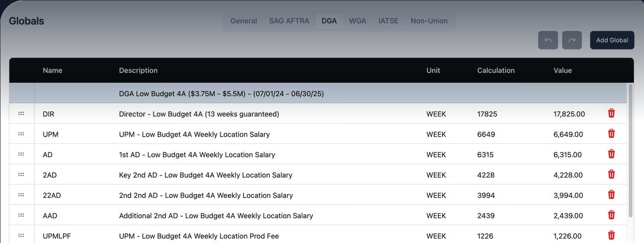Click the Director - Low Budget 4A description
Screen dimensions: 644x243
[x=199, y=114]
